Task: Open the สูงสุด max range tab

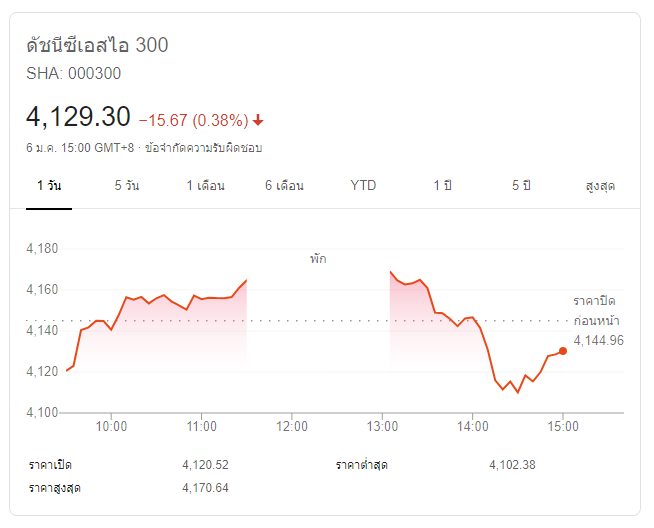Action: (x=600, y=186)
